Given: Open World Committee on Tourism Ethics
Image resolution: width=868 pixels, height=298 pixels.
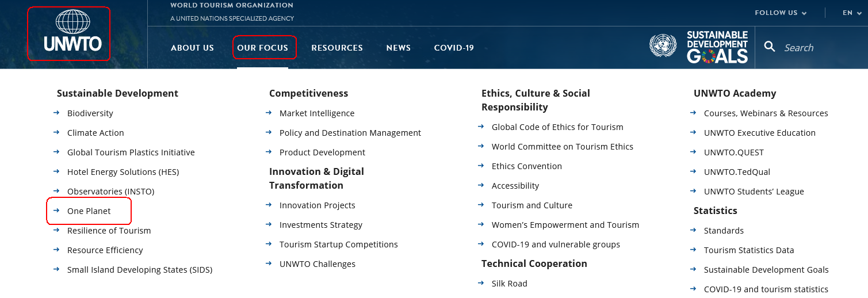Looking at the screenshot, I should 563,147.
